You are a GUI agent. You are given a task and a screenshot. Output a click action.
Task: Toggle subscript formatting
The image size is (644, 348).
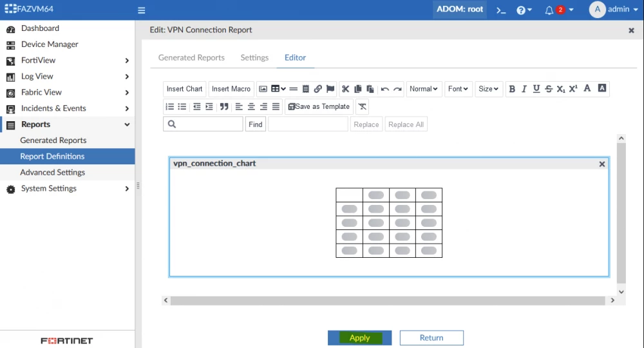pyautogui.click(x=561, y=89)
